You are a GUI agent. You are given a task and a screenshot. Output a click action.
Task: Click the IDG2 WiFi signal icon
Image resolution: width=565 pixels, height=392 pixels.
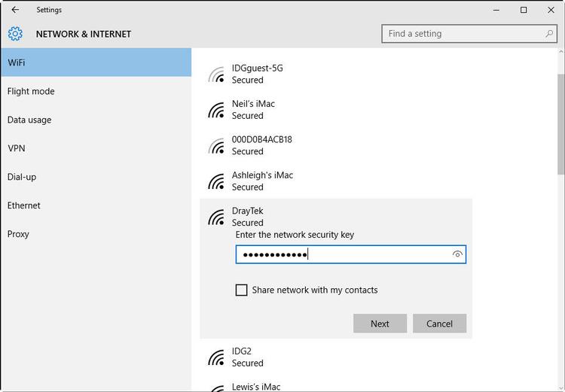click(x=217, y=357)
